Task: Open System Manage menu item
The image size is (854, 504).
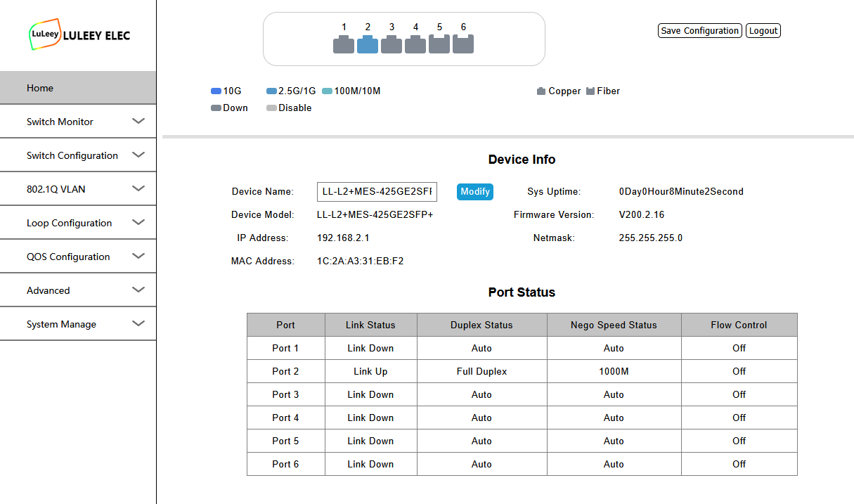Action: click(78, 324)
